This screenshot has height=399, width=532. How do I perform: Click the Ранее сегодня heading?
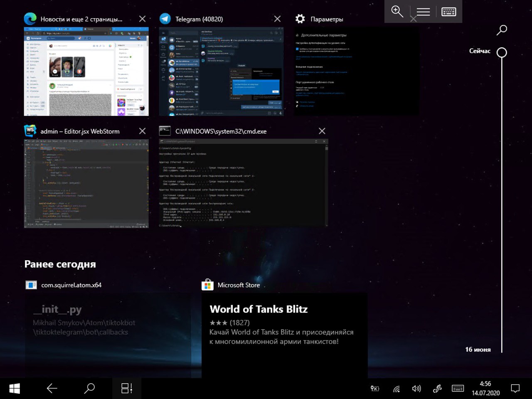point(60,264)
